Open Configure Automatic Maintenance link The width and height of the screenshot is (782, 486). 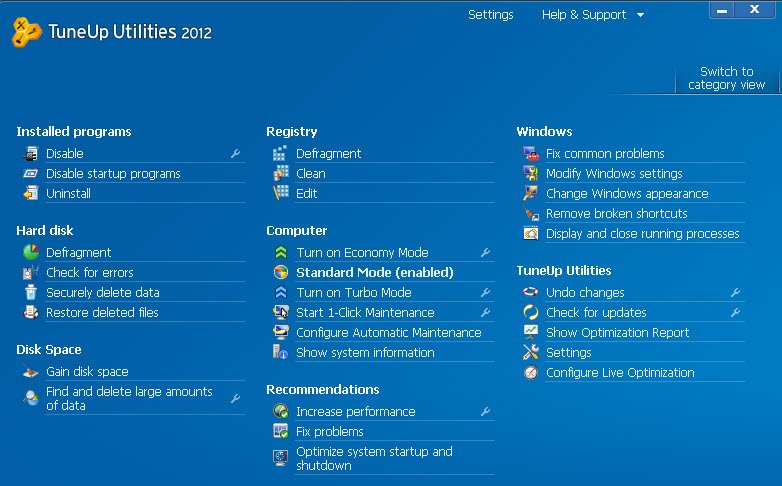389,332
